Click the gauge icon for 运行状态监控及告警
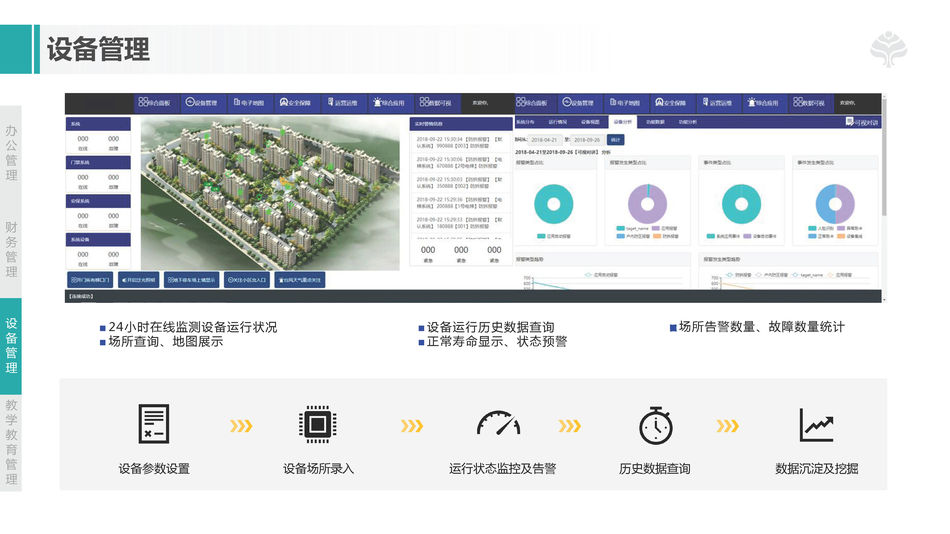This screenshot has height=534, width=950. (498, 424)
